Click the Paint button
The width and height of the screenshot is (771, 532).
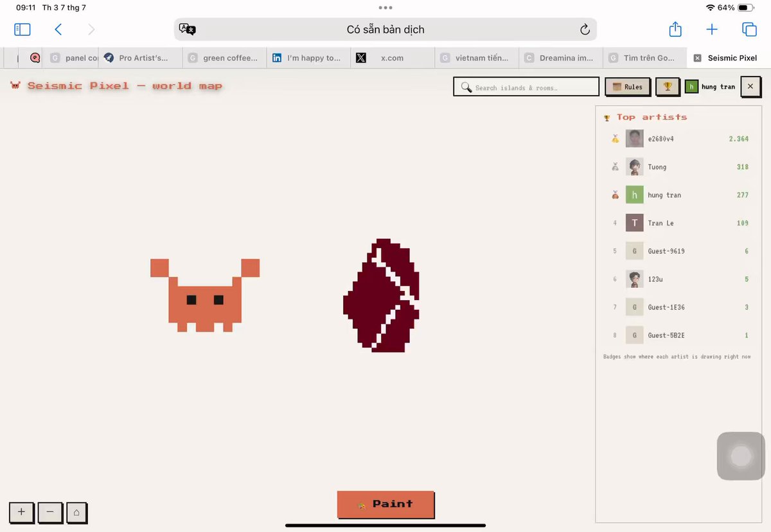point(386,504)
